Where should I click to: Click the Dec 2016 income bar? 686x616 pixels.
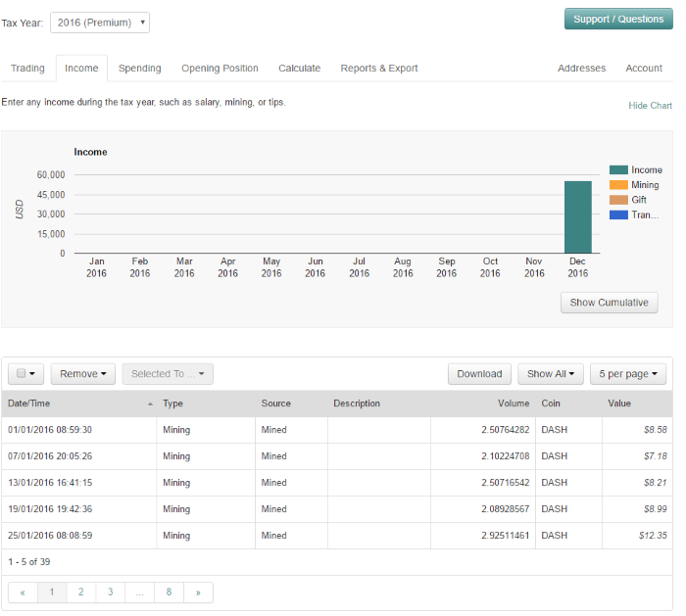click(x=577, y=216)
